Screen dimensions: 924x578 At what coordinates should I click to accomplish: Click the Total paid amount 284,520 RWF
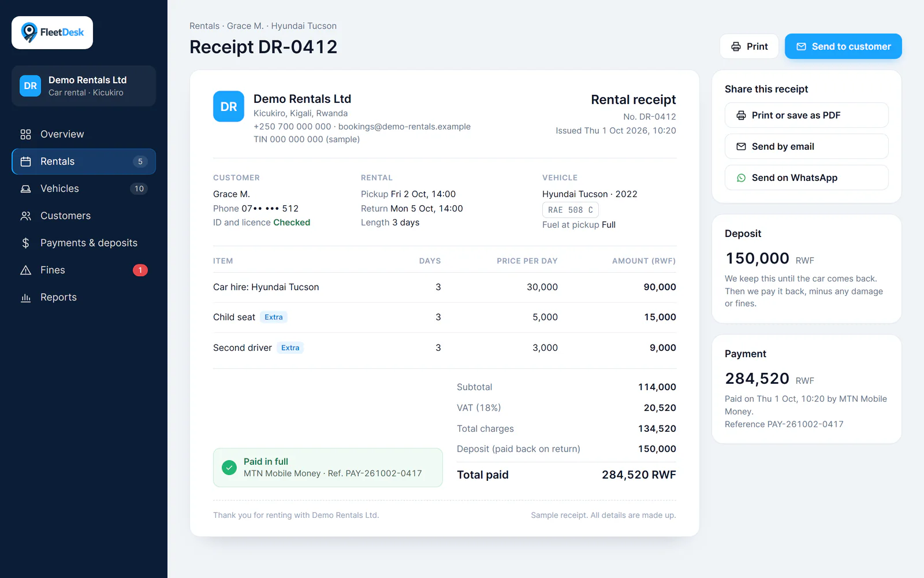[639, 475]
